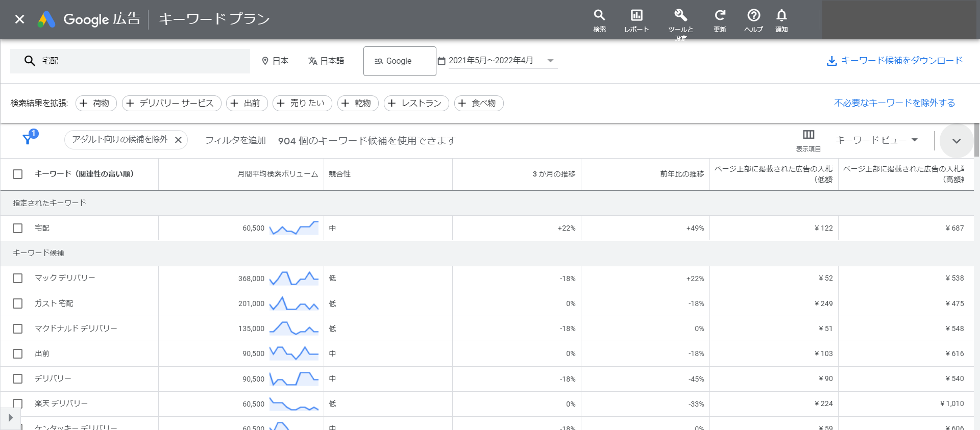Click the download arrow icon
Image resolution: width=980 pixels, height=430 pixels.
[831, 61]
